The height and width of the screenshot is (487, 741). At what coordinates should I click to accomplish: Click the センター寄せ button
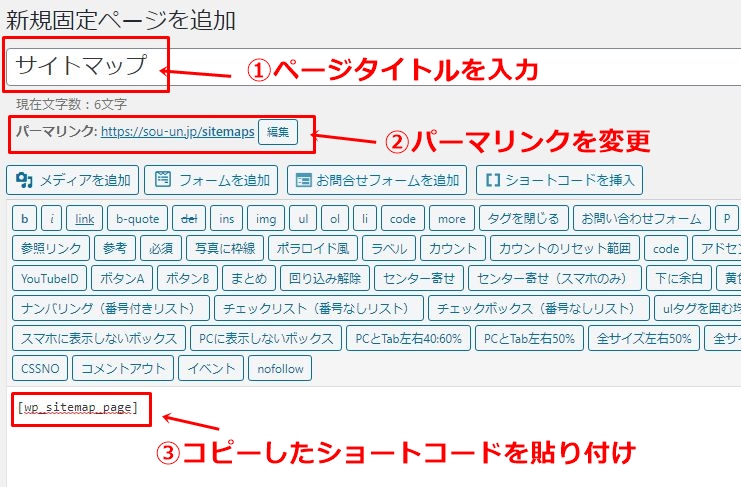419,278
